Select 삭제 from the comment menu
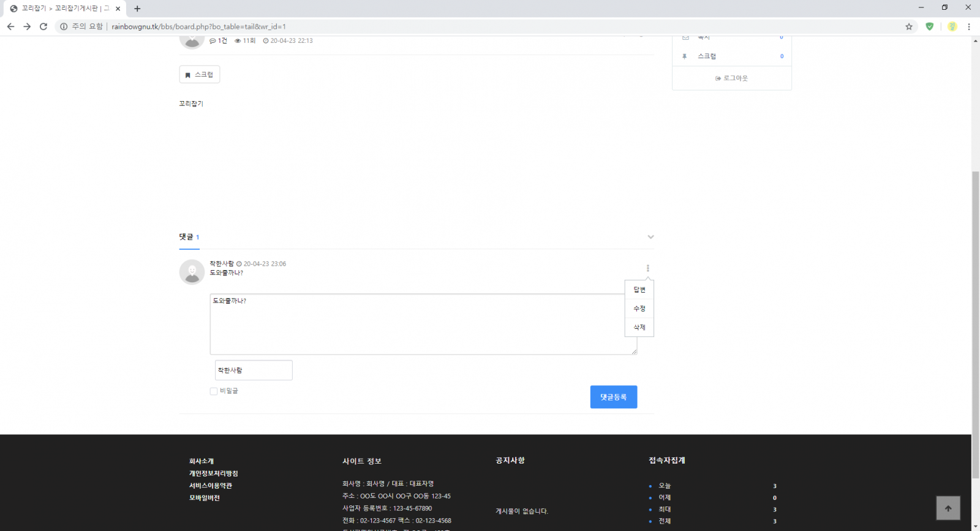 pos(639,328)
